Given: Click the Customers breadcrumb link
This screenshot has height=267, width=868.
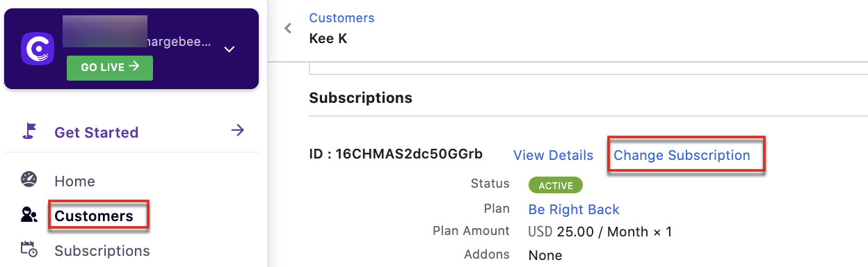Looking at the screenshot, I should click(341, 18).
